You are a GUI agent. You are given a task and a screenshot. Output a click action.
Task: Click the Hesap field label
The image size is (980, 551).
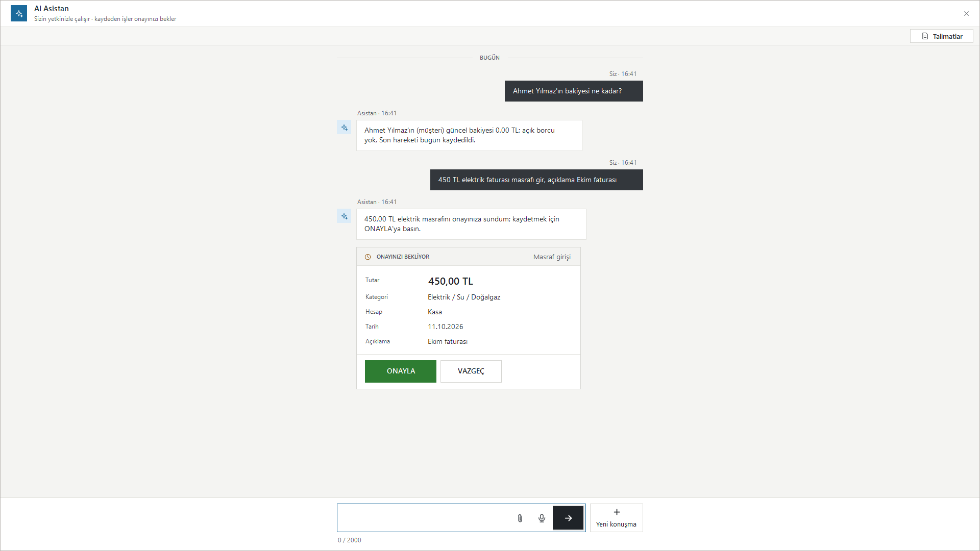(374, 312)
